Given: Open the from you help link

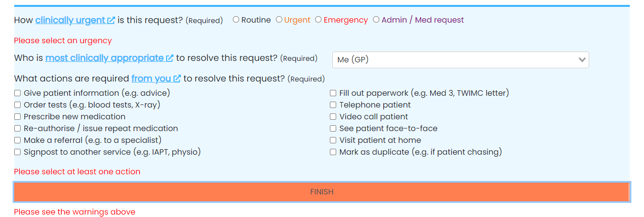Looking at the screenshot, I should (x=151, y=79).
